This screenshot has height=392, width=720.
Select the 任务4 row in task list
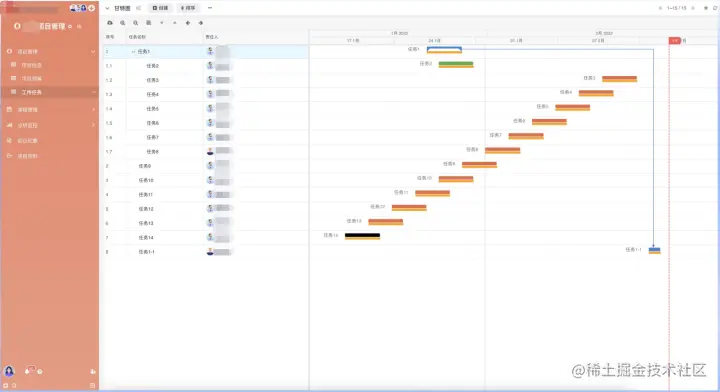206,94
